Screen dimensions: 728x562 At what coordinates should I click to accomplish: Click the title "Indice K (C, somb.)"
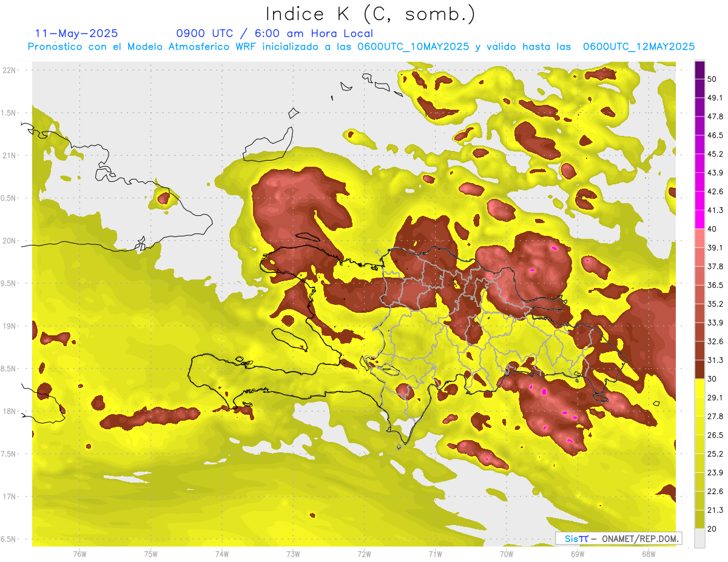370,14
